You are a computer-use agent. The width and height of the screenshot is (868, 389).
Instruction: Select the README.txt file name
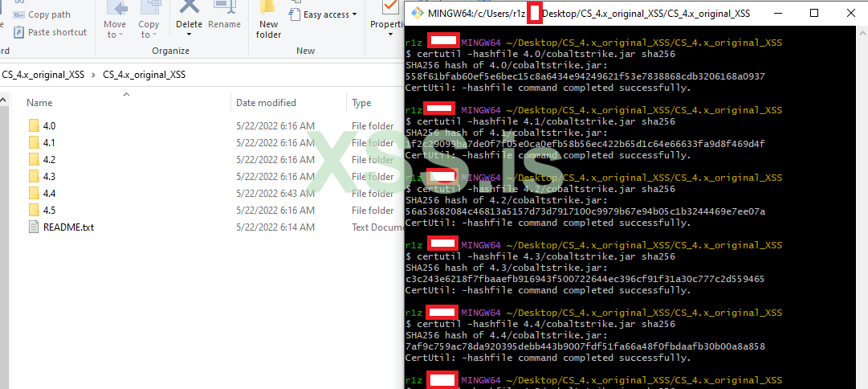tap(68, 227)
